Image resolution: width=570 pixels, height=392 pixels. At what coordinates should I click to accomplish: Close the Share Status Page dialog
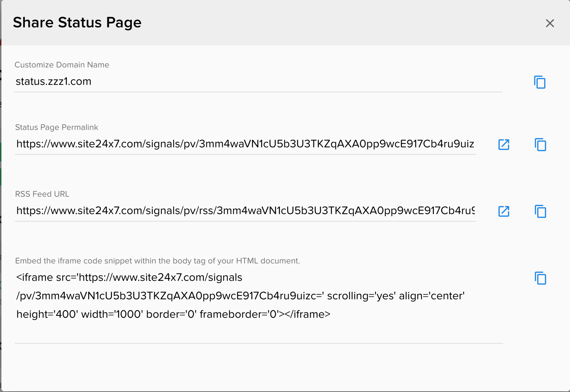(550, 23)
